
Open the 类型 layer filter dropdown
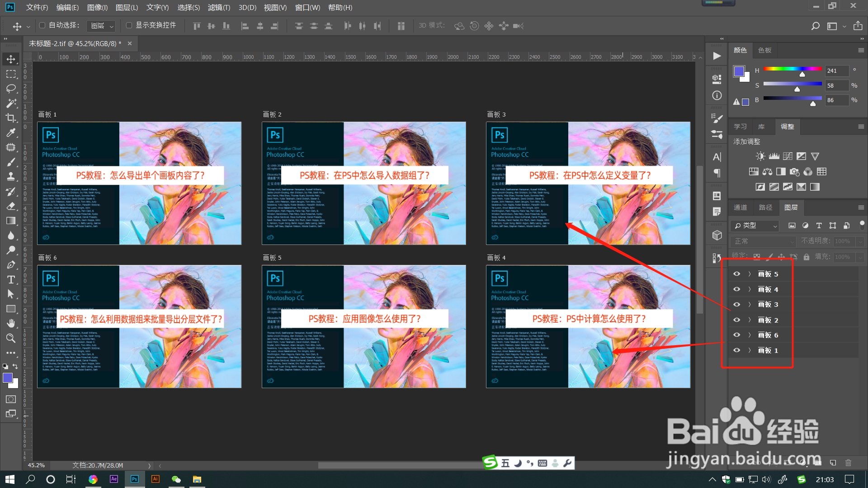pyautogui.click(x=755, y=225)
